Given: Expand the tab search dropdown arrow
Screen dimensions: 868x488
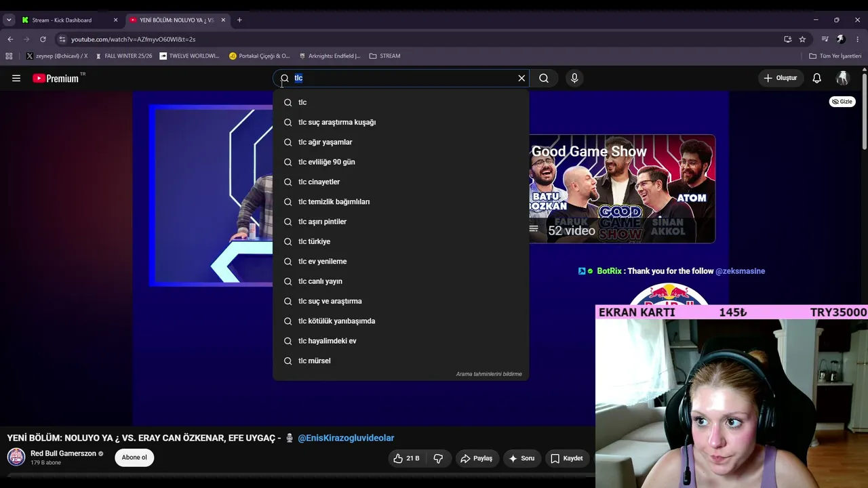Looking at the screenshot, I should click(x=9, y=20).
